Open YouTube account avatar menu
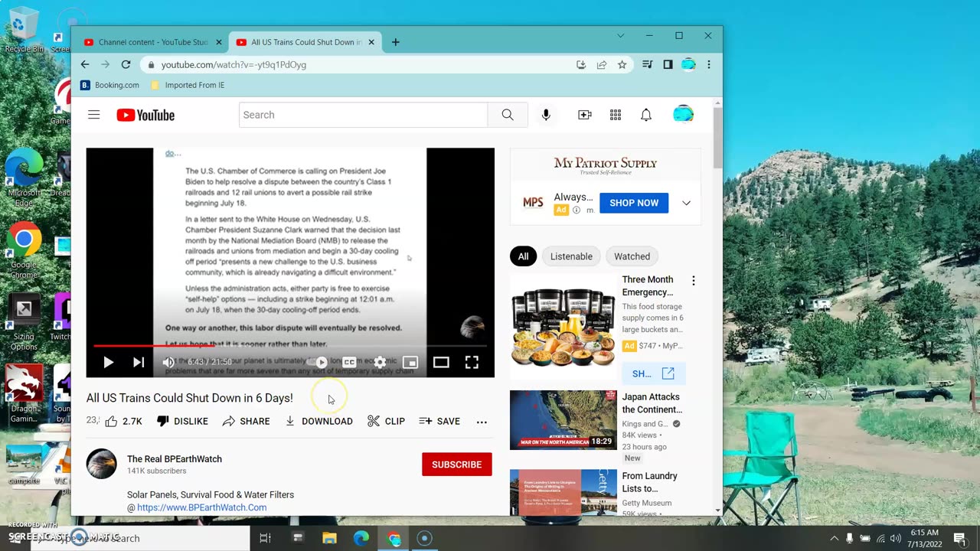980x551 pixels. coord(683,115)
